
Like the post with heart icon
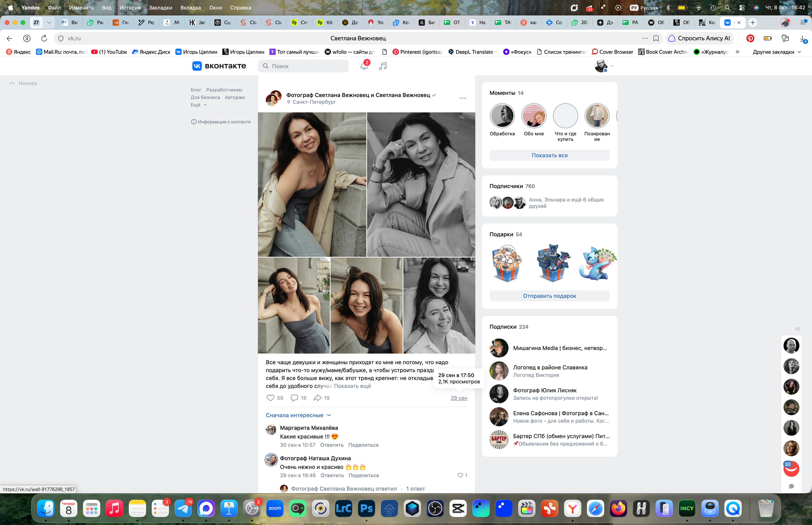click(x=270, y=398)
